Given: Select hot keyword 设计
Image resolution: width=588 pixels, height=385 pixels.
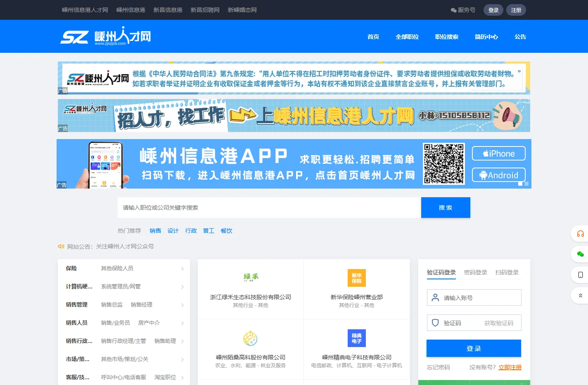Looking at the screenshot, I should 173,231.
